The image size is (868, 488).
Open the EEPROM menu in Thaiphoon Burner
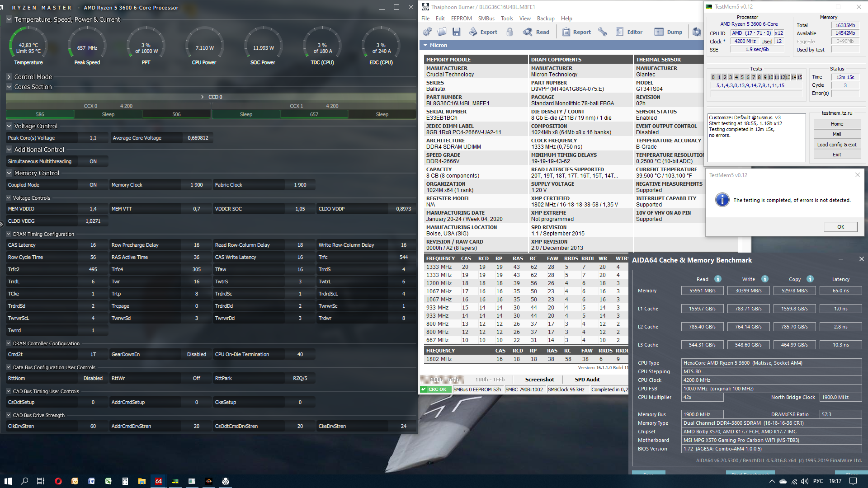(x=461, y=19)
